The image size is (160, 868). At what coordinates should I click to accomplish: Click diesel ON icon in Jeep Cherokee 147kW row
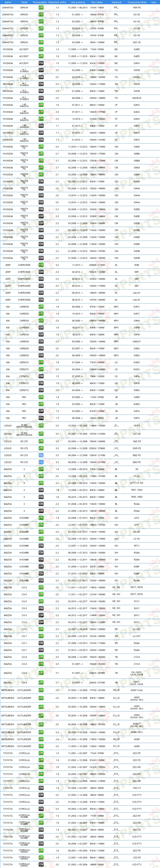(x=41, y=300)
